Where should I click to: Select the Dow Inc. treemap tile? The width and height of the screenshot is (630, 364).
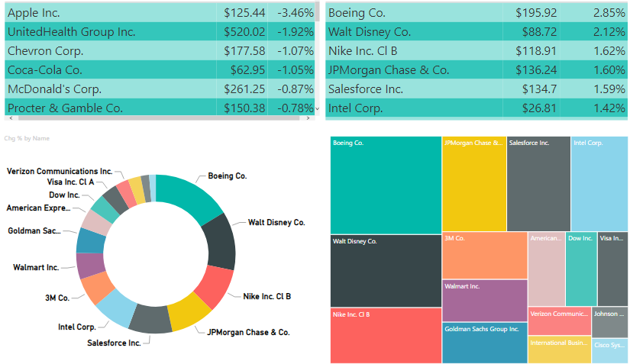pyautogui.click(x=581, y=269)
